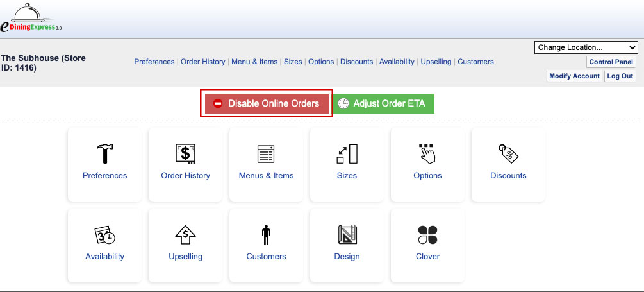Viewport: 644px width, 292px height.
Task: Click the Preferences tile label
Action: click(104, 176)
